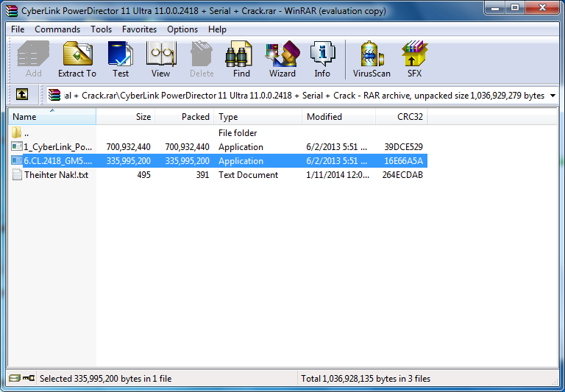Expand the address bar path dropdown
Screen dimensions: 565x392
pyautogui.click(x=552, y=96)
